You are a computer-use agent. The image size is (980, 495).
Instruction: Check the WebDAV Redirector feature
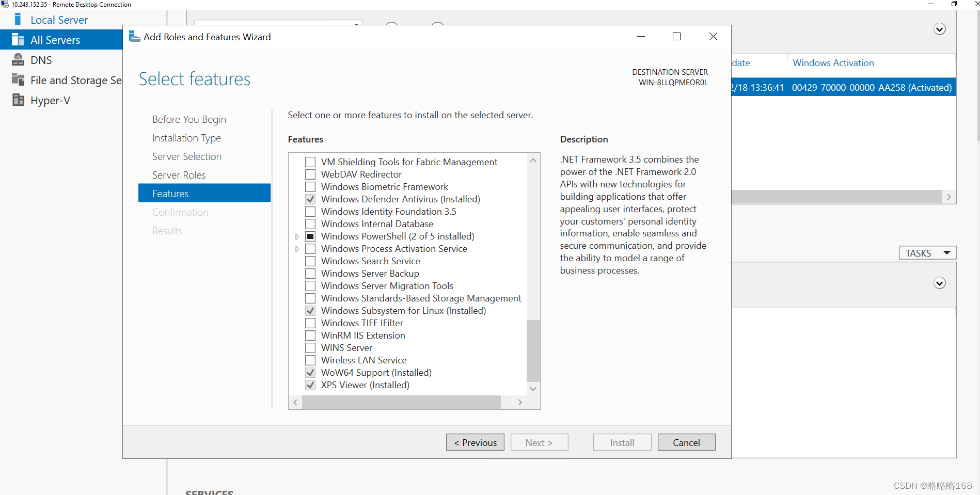tap(310, 174)
